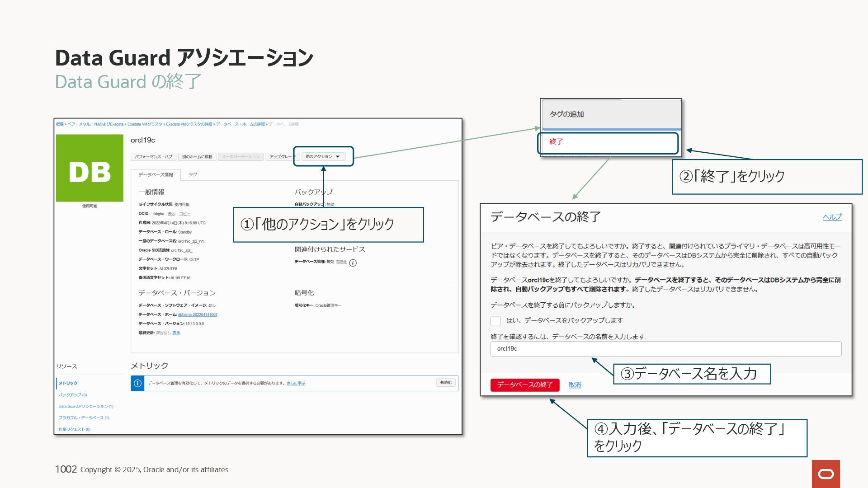The image size is (868, 488).
Task: Click the 有効化 button in metrics banner
Action: pos(446,383)
